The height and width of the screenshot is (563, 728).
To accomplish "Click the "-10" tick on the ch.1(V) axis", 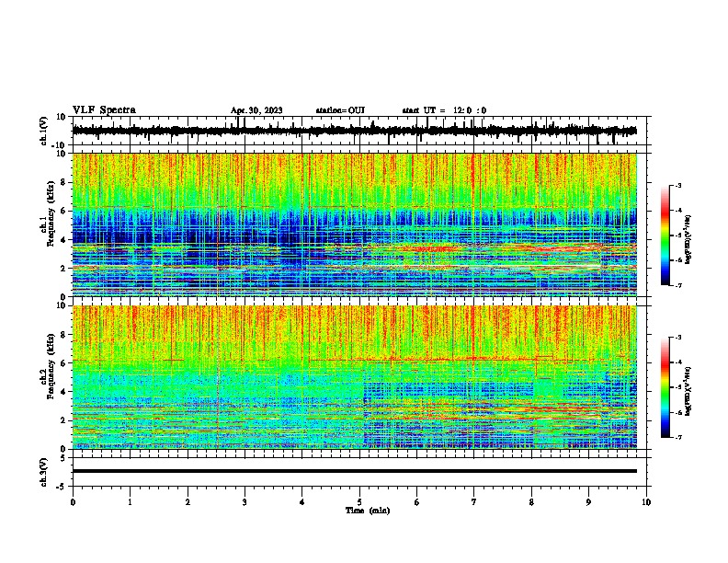I will click(60, 145).
